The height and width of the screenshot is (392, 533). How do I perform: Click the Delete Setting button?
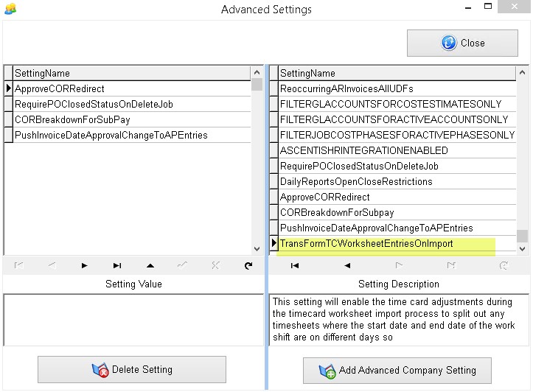tap(132, 370)
